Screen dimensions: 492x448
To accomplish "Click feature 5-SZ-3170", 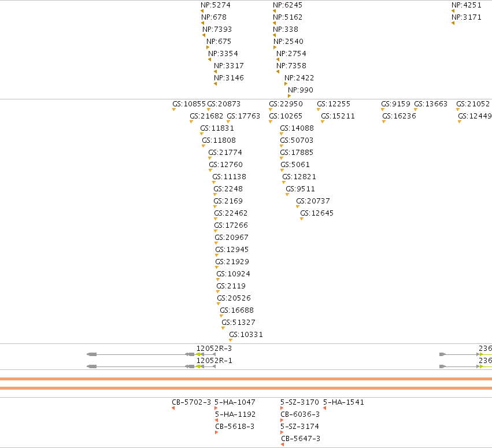I will point(299,402).
